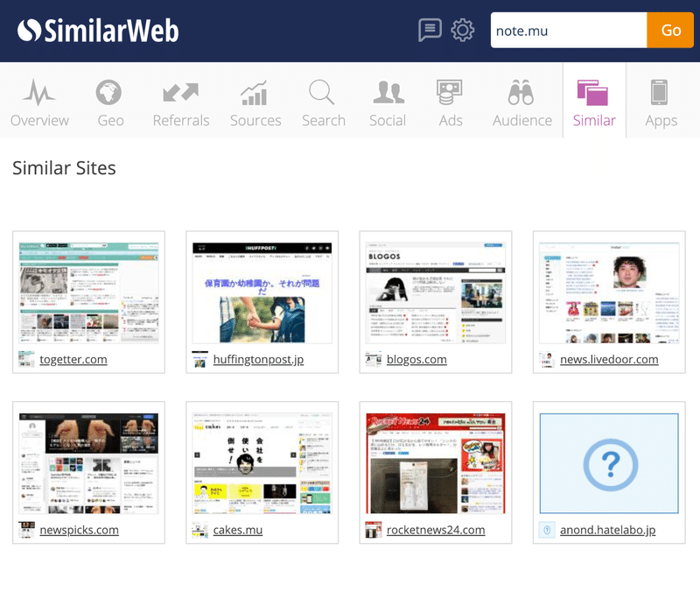Click the Apps phone icon
The image size is (700, 592).
pos(659,93)
